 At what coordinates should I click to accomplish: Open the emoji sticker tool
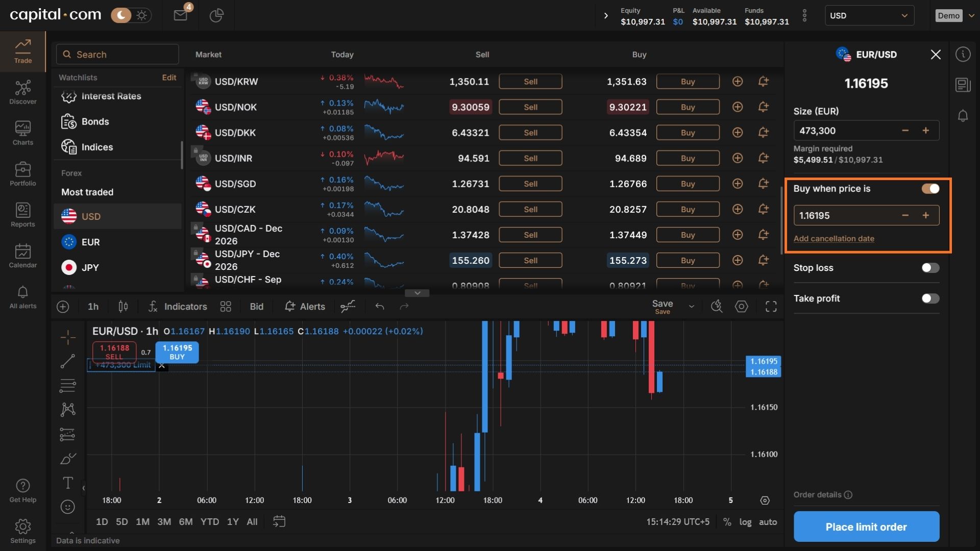(x=67, y=507)
